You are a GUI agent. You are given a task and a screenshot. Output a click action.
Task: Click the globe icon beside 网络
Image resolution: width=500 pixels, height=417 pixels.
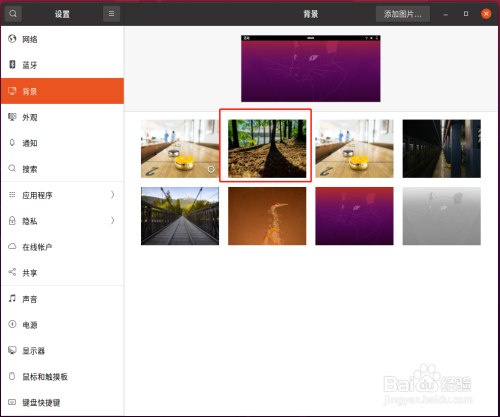coord(12,39)
